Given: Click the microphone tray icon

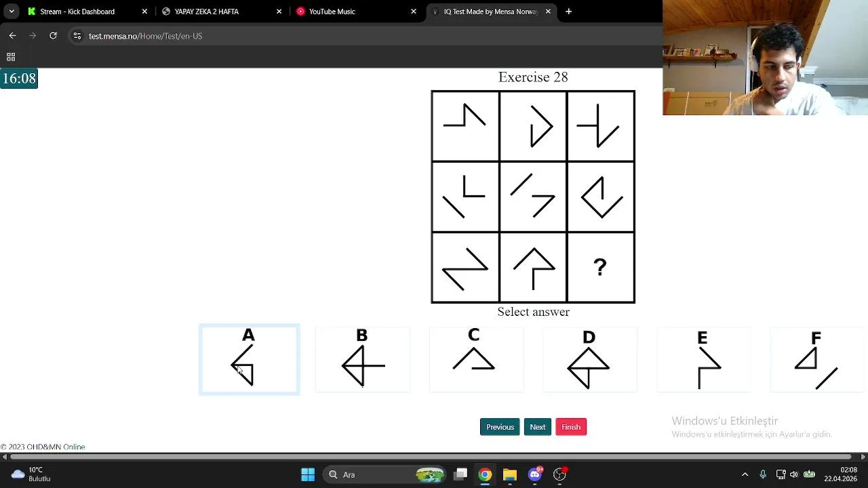Looking at the screenshot, I should pos(763,474).
